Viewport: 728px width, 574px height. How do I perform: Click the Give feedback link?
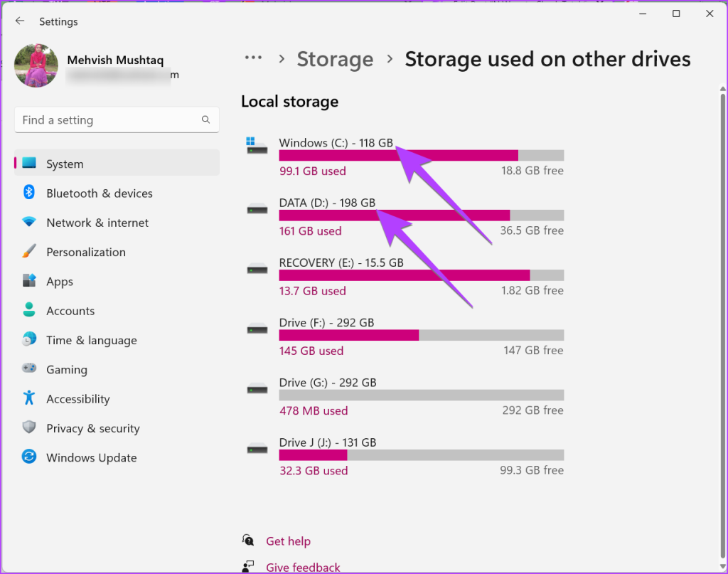point(303,567)
